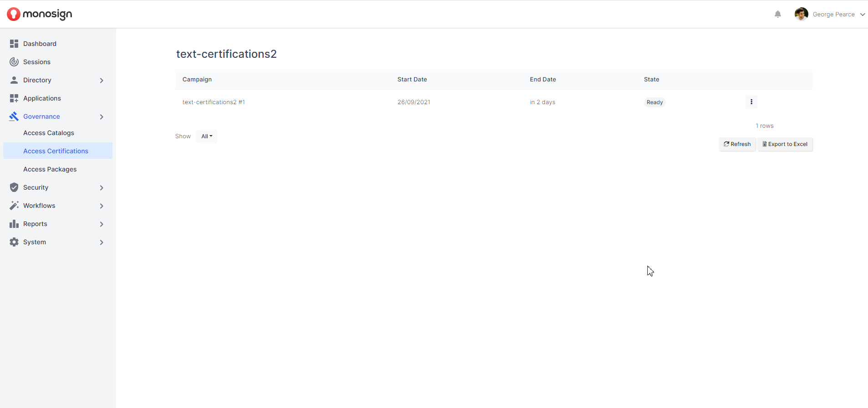Image resolution: width=868 pixels, height=408 pixels.
Task: Open the text-certifications2 #1 campaign row
Action: [213, 102]
